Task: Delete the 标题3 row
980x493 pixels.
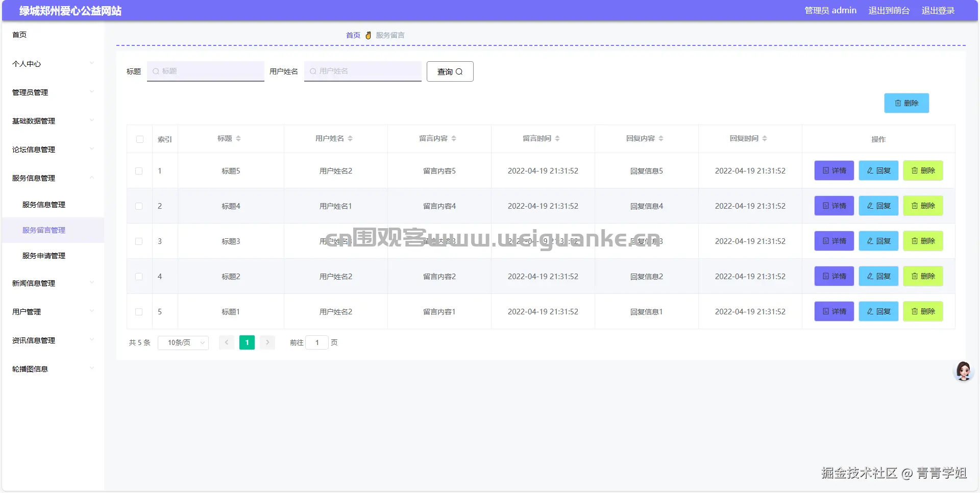Action: (x=923, y=241)
